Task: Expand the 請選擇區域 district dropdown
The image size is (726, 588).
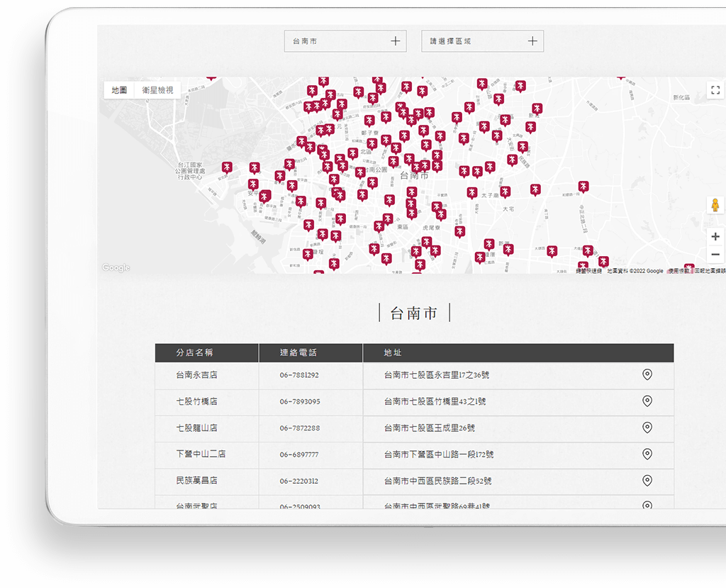Action: click(x=482, y=41)
